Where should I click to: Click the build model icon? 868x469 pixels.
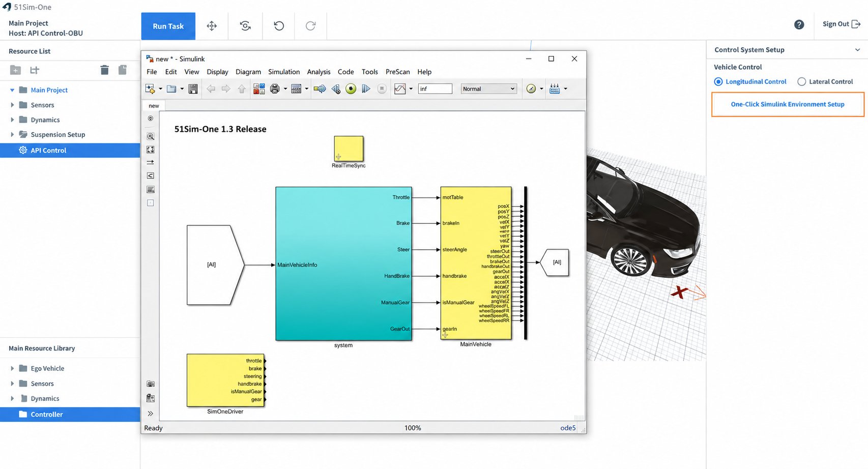555,89
